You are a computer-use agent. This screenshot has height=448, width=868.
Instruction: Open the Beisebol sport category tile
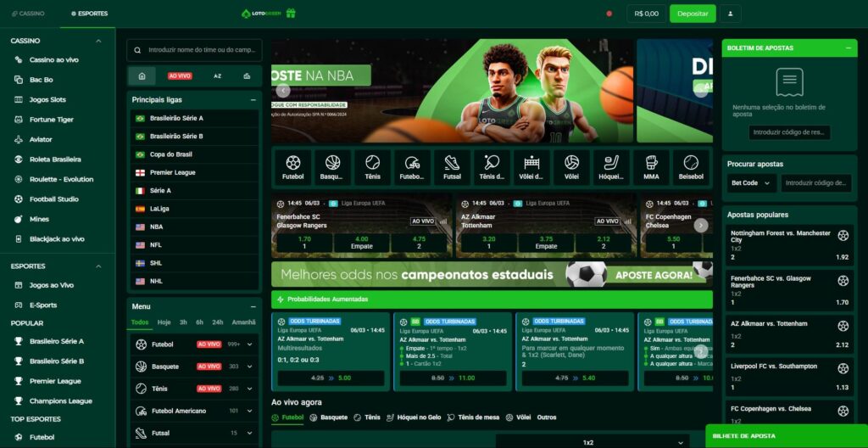pyautogui.click(x=691, y=167)
